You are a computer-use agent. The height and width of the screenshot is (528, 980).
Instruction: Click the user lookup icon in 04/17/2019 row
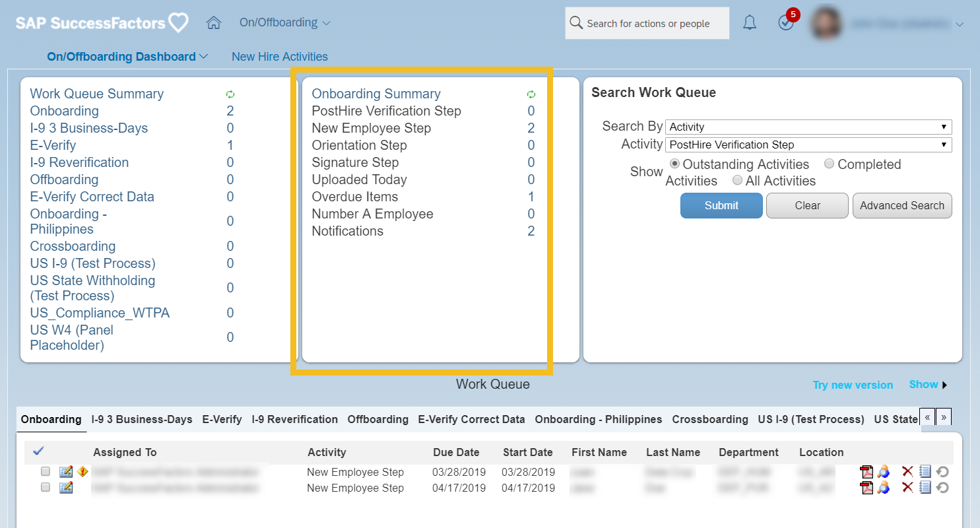[x=884, y=488]
